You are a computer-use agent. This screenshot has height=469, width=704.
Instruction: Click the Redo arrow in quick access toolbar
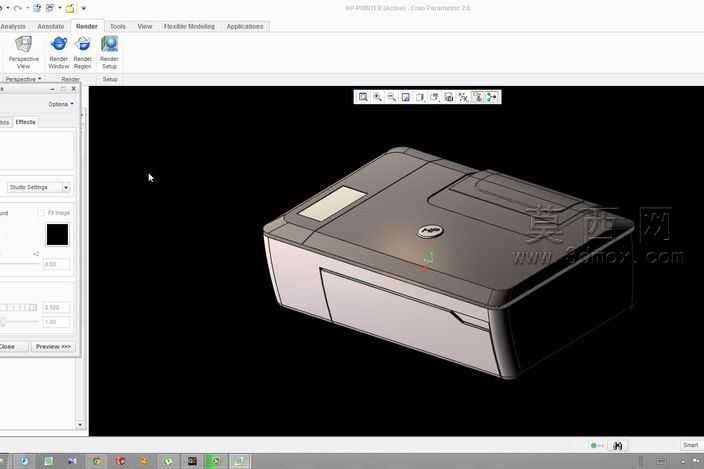pyautogui.click(x=18, y=8)
